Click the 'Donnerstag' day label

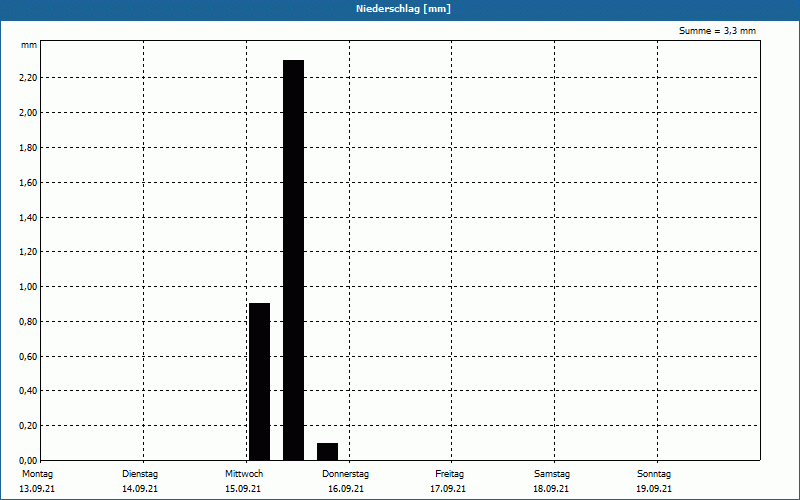345,474
